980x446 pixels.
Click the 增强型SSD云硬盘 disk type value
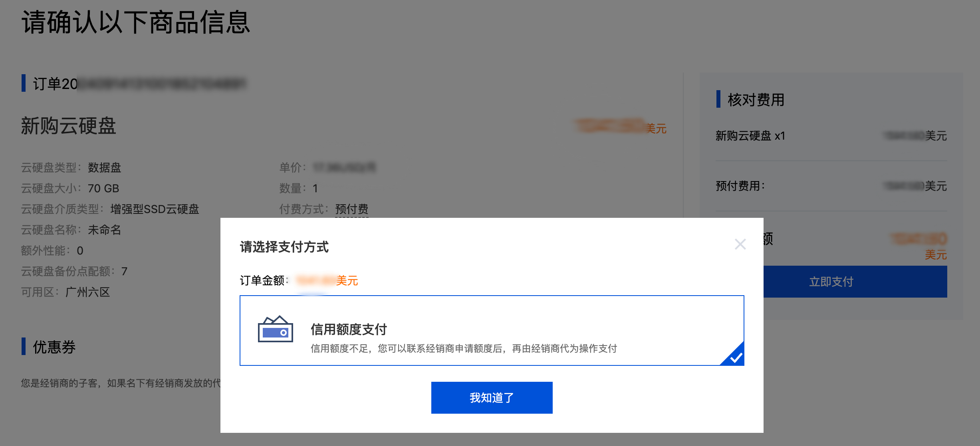pyautogui.click(x=155, y=209)
